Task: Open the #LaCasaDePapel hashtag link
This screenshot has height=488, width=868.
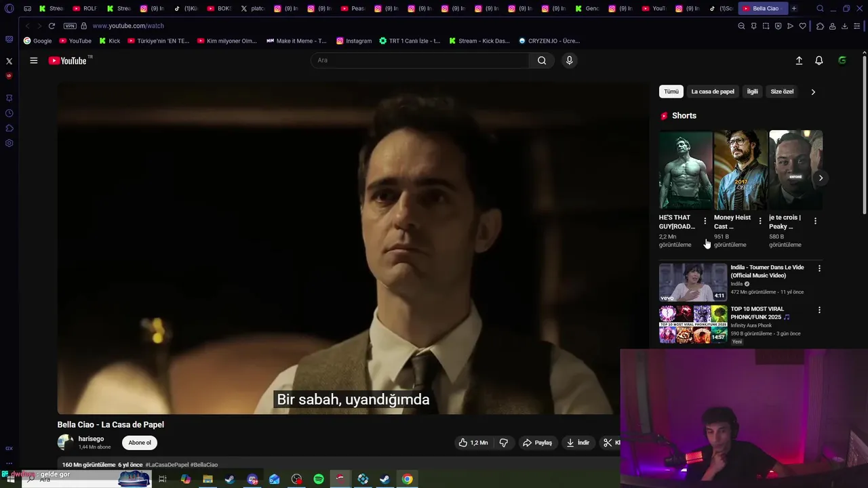Action: 167,465
